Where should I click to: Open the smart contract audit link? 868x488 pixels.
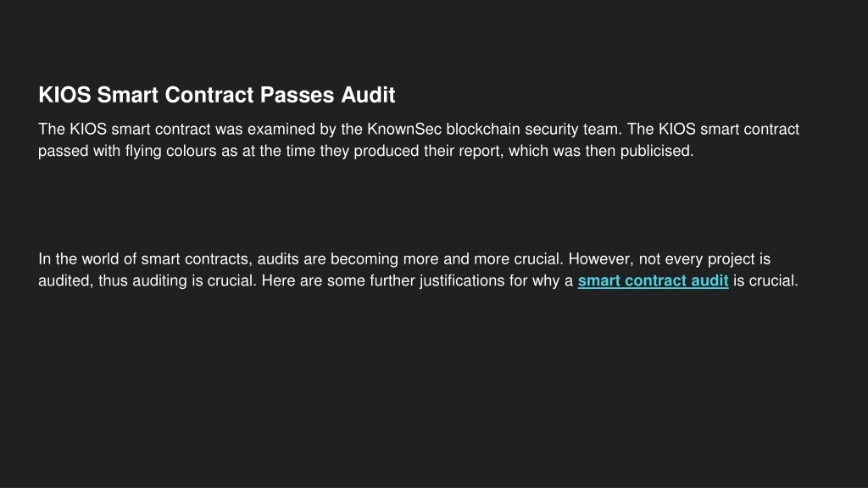[653, 280]
